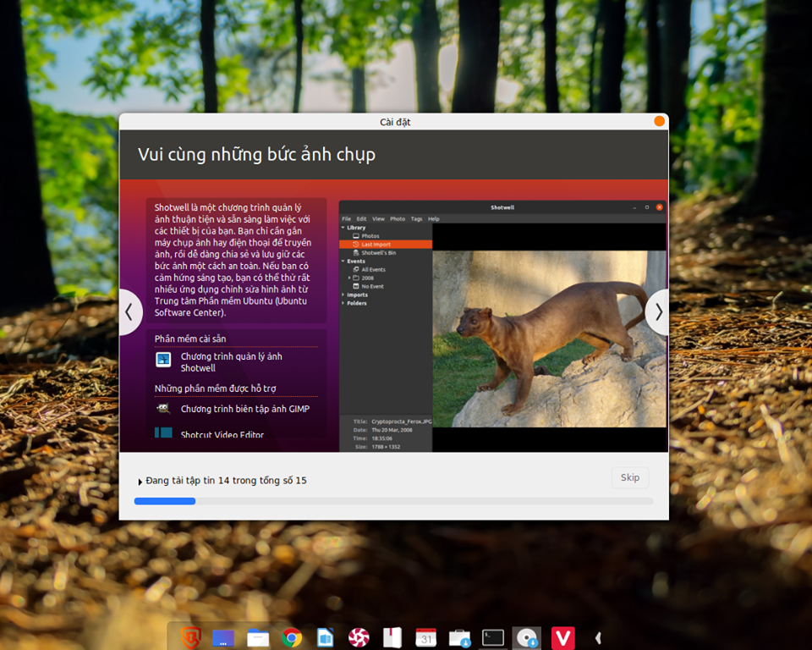
Task: Open the Files manager from dock
Action: [258, 637]
